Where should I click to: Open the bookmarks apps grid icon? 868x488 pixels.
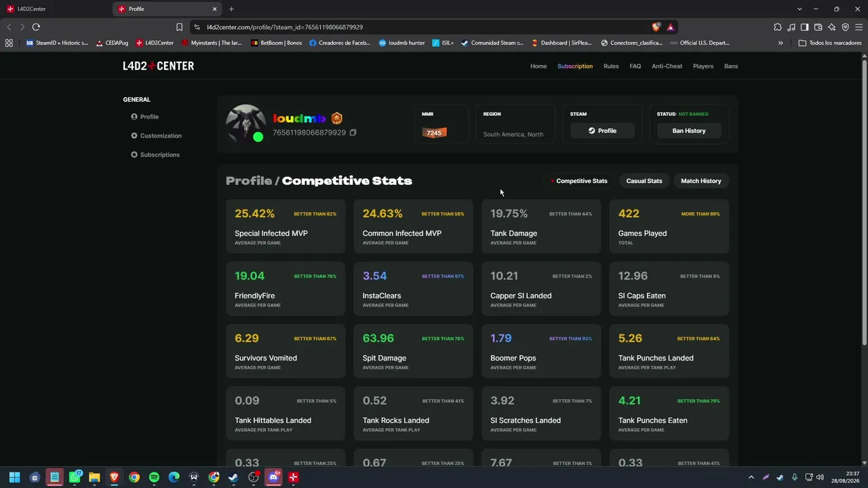[x=9, y=43]
